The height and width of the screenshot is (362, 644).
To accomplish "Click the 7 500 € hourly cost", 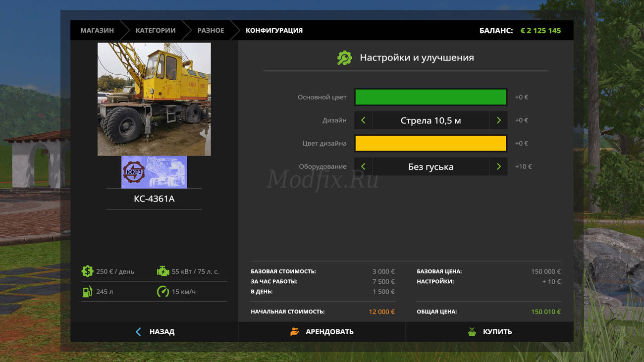I will [x=384, y=282].
